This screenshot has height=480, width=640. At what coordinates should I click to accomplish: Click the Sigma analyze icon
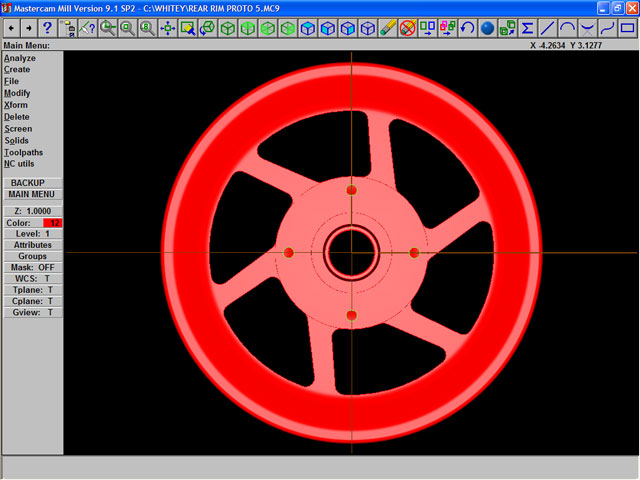[x=527, y=28]
